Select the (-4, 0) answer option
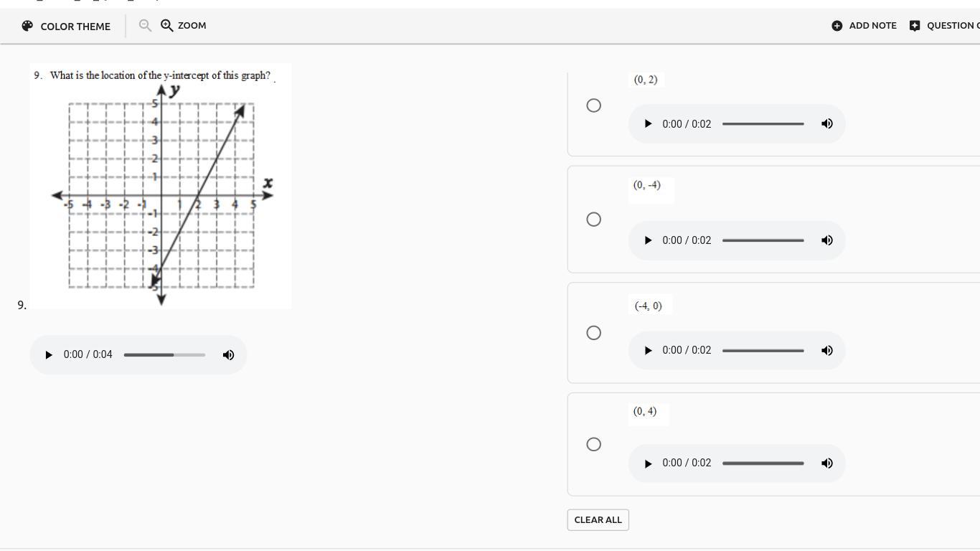 [x=593, y=333]
